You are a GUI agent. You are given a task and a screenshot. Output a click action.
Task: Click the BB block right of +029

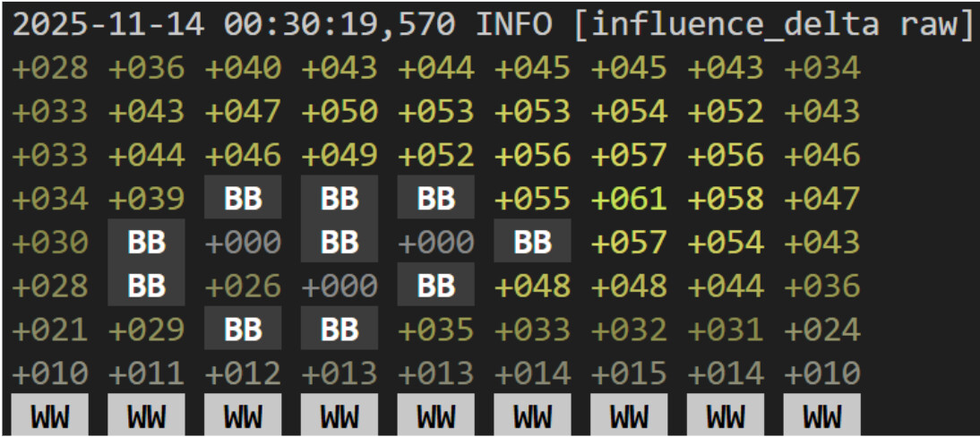[243, 330]
